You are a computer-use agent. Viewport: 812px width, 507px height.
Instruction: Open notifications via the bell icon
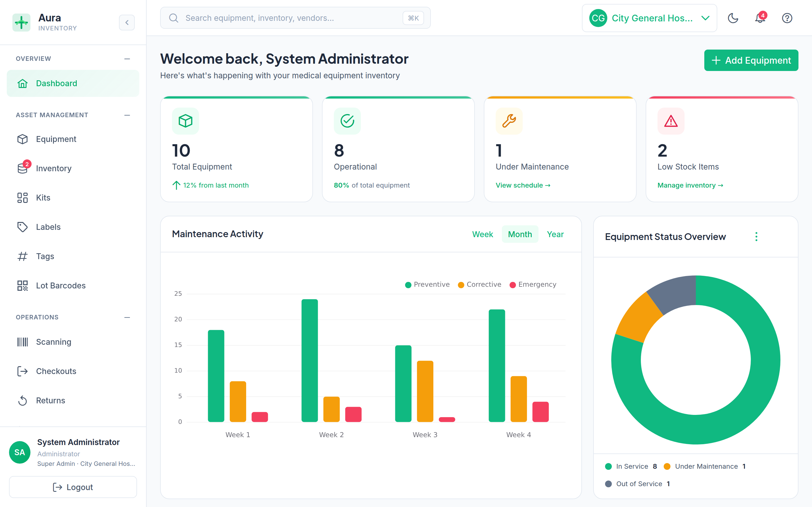760,18
